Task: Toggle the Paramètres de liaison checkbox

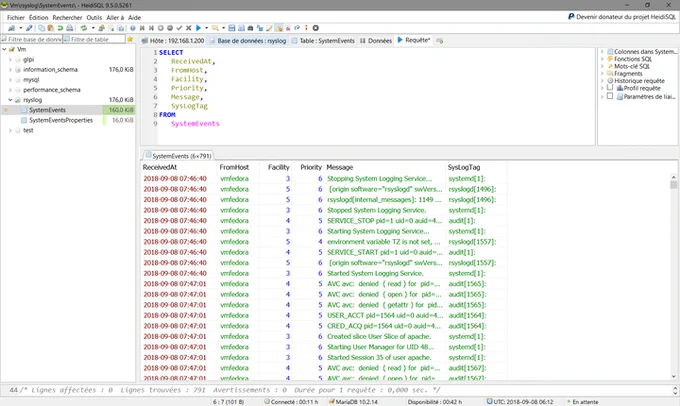Action: [x=610, y=96]
